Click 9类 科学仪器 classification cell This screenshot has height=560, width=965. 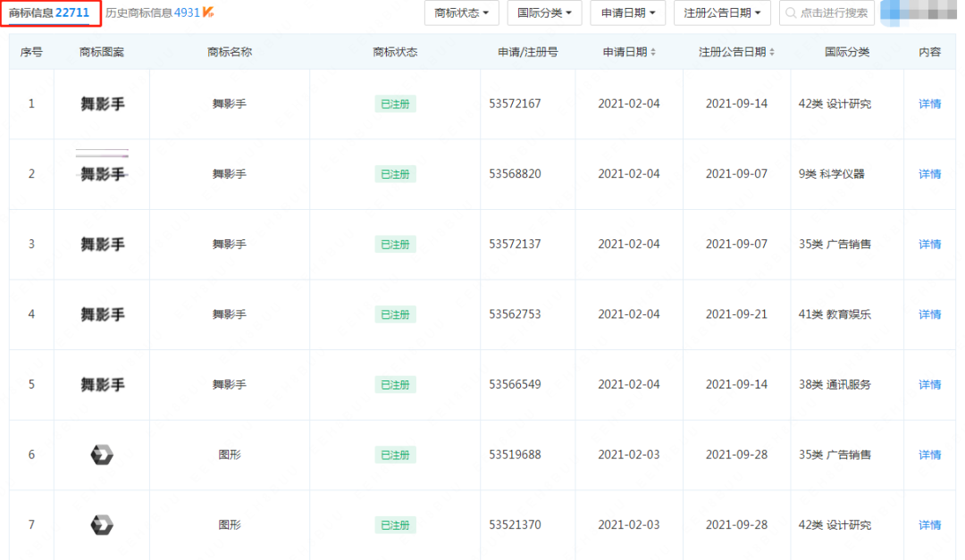pyautogui.click(x=832, y=174)
